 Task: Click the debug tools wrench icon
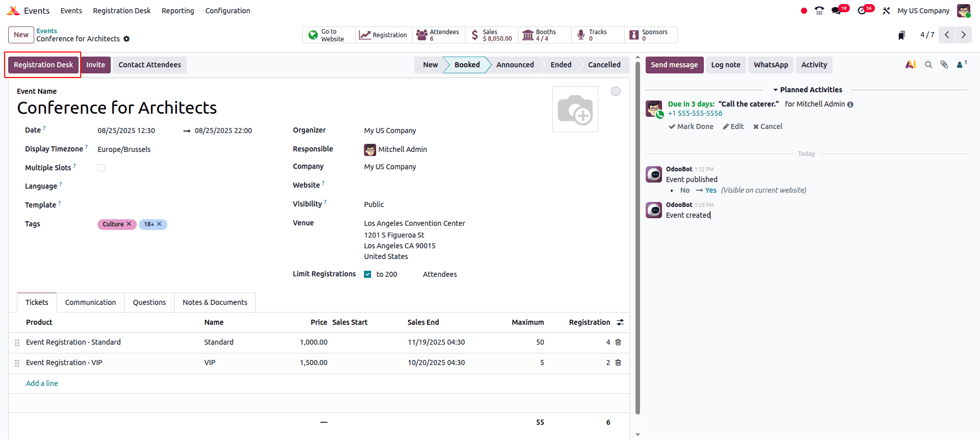[887, 11]
